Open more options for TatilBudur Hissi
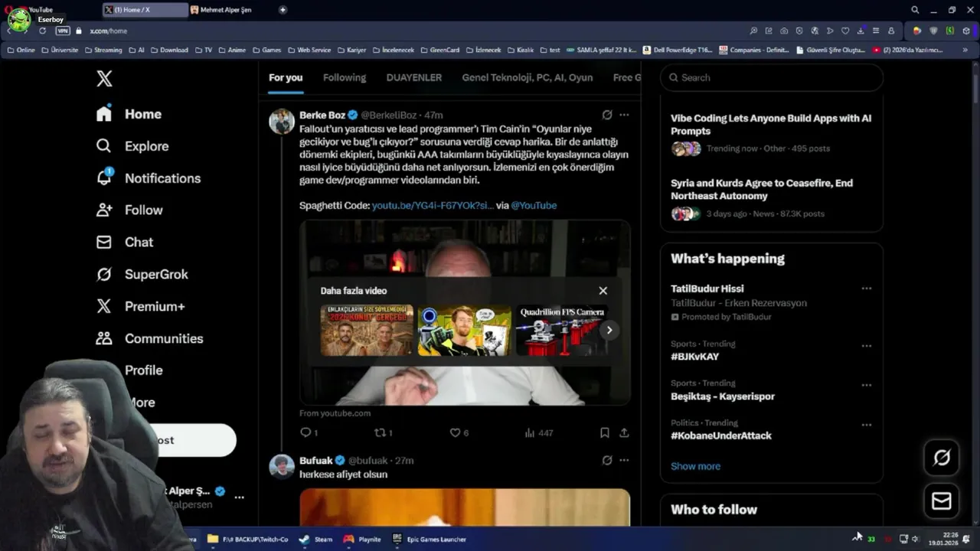The width and height of the screenshot is (980, 551). coord(867,289)
